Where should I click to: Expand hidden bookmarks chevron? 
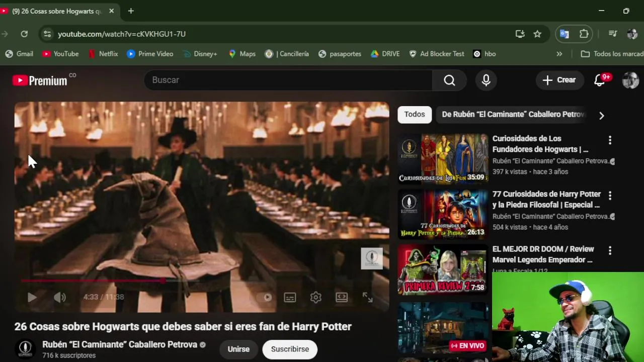point(559,54)
